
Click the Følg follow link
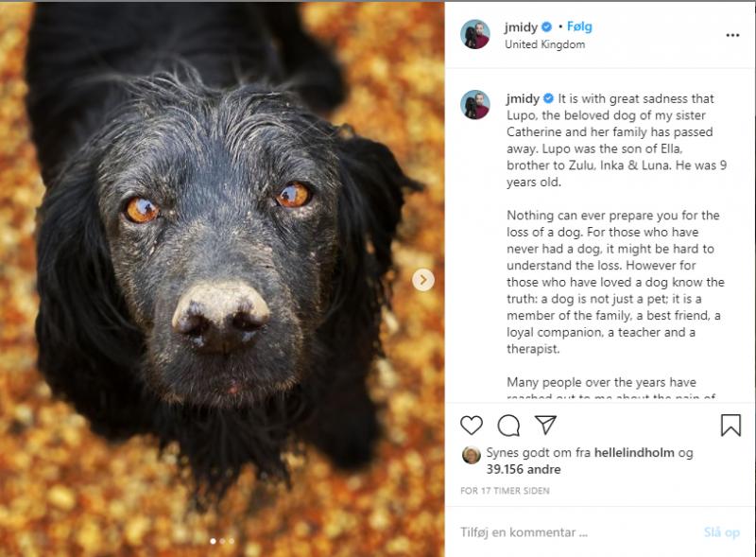pos(579,26)
